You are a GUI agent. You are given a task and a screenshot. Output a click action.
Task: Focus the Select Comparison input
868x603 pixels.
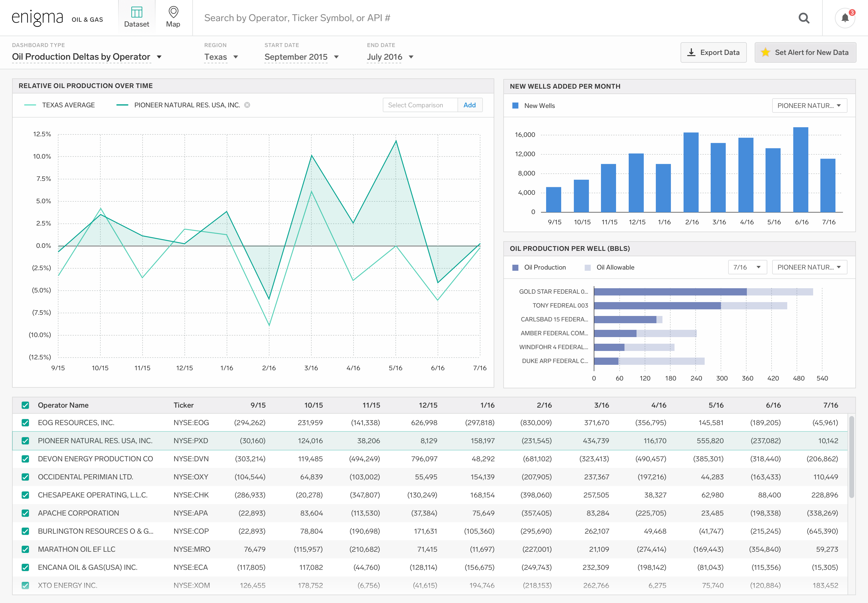click(420, 105)
